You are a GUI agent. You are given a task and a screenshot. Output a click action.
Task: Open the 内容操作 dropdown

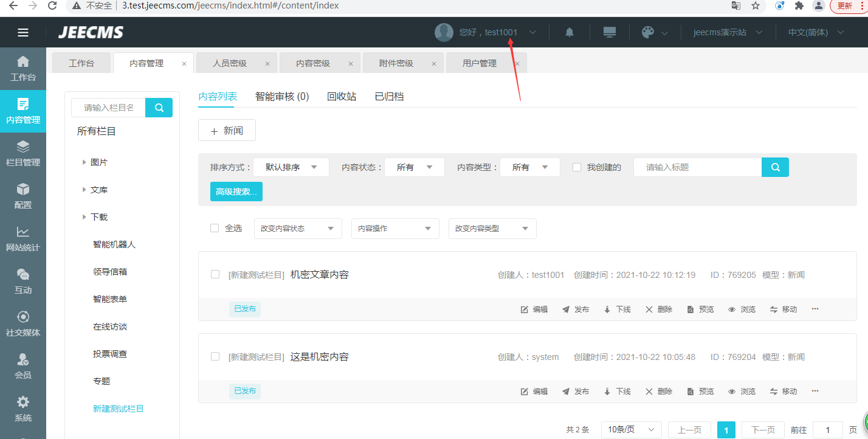pyautogui.click(x=395, y=229)
